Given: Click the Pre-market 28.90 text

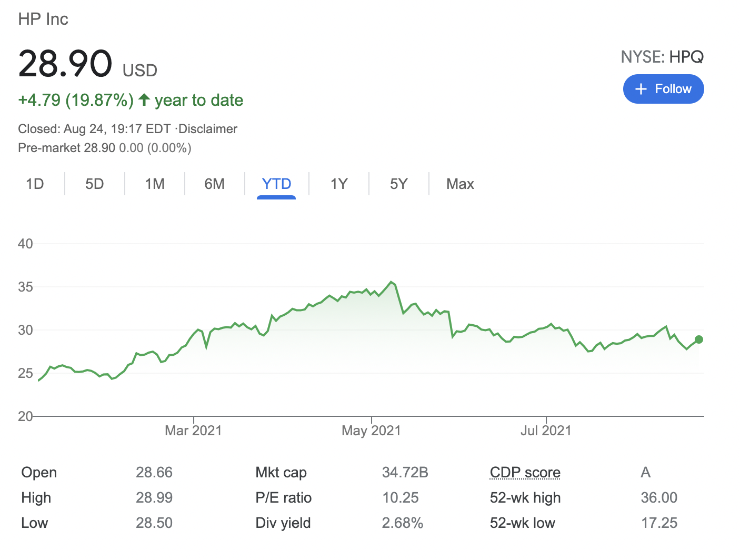Looking at the screenshot, I should pyautogui.click(x=66, y=148).
